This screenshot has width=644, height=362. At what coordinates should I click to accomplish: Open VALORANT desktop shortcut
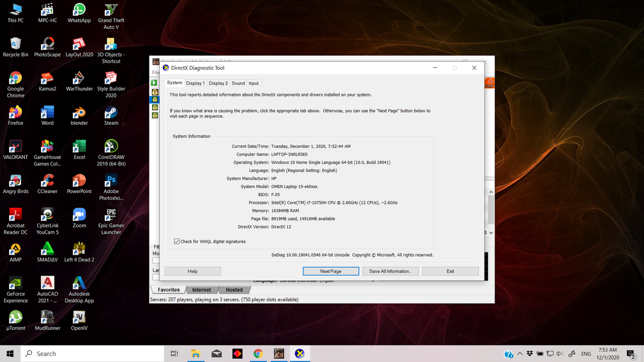click(16, 150)
